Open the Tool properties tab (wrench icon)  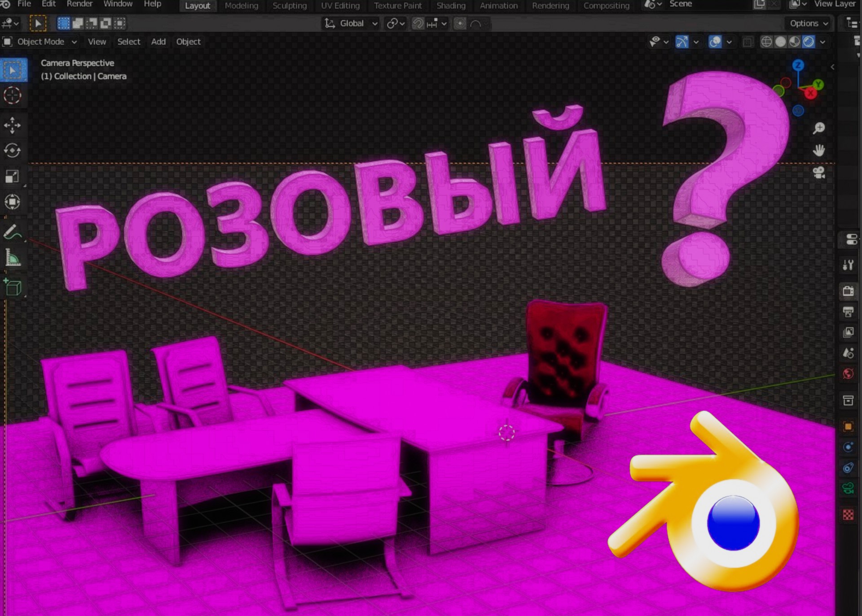848,265
